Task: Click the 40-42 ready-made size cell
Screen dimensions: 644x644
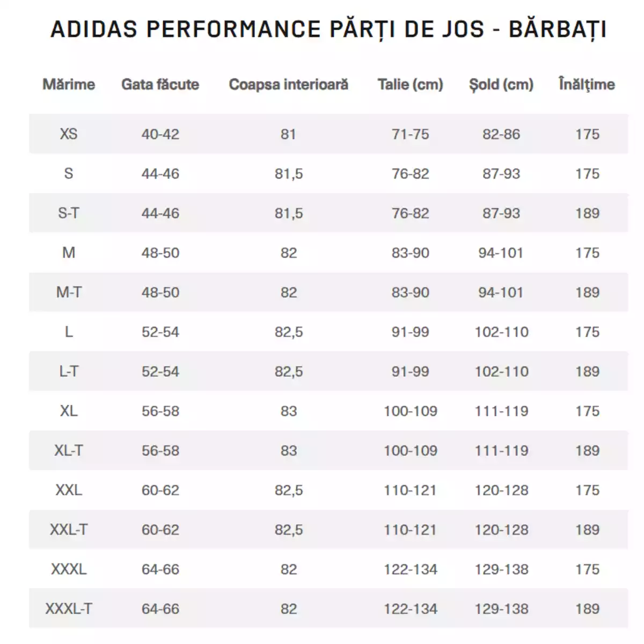Action: (160, 134)
